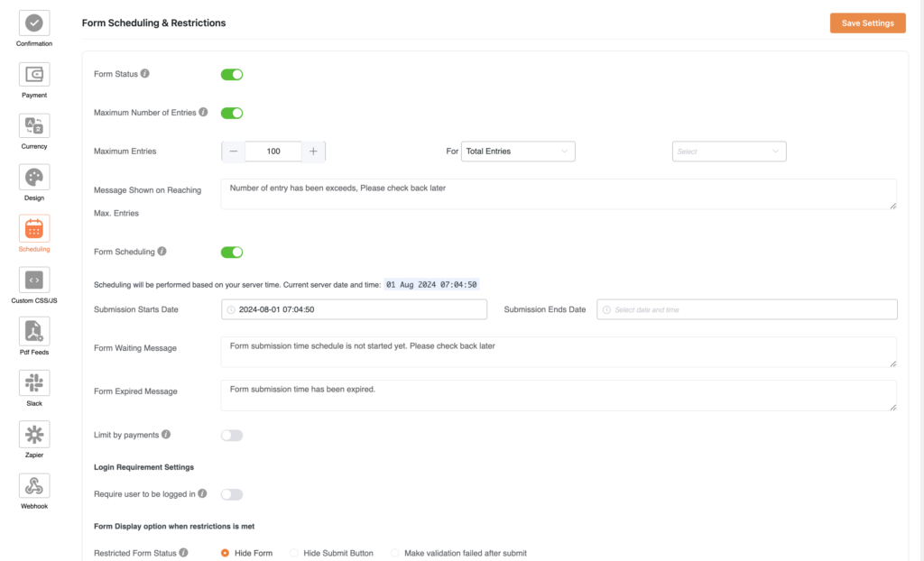Viewport: 924px width, 561px height.
Task: Open the Design palette icon
Action: point(34,177)
